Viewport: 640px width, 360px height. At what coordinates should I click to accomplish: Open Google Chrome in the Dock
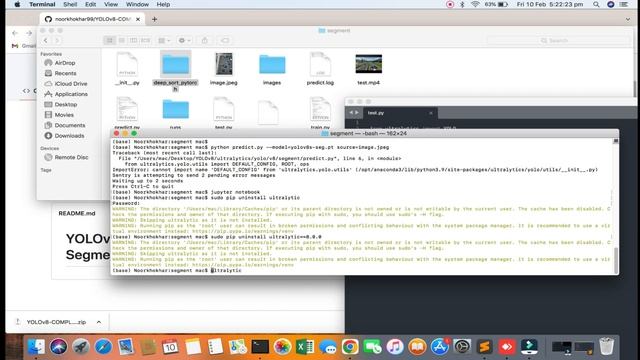point(350,347)
